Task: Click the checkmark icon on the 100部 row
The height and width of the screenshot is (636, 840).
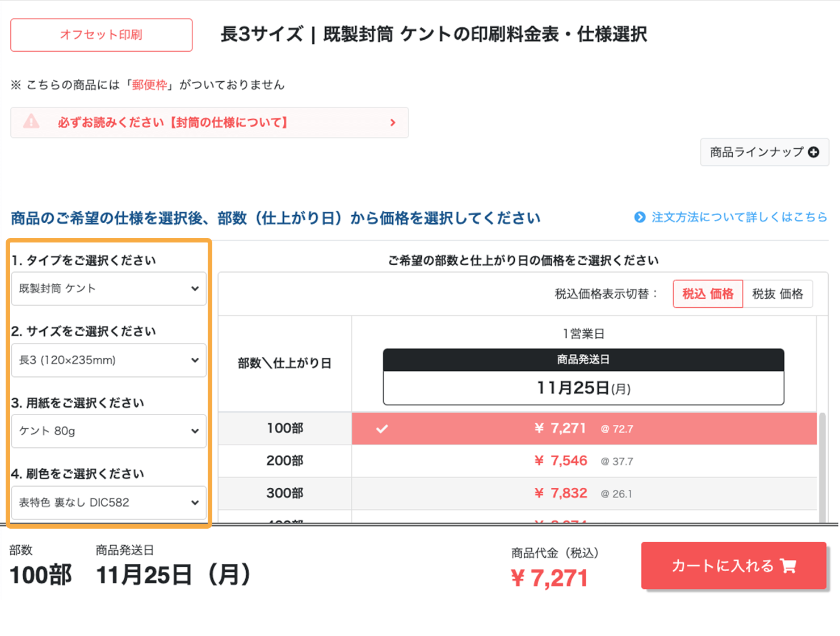Action: tap(383, 429)
